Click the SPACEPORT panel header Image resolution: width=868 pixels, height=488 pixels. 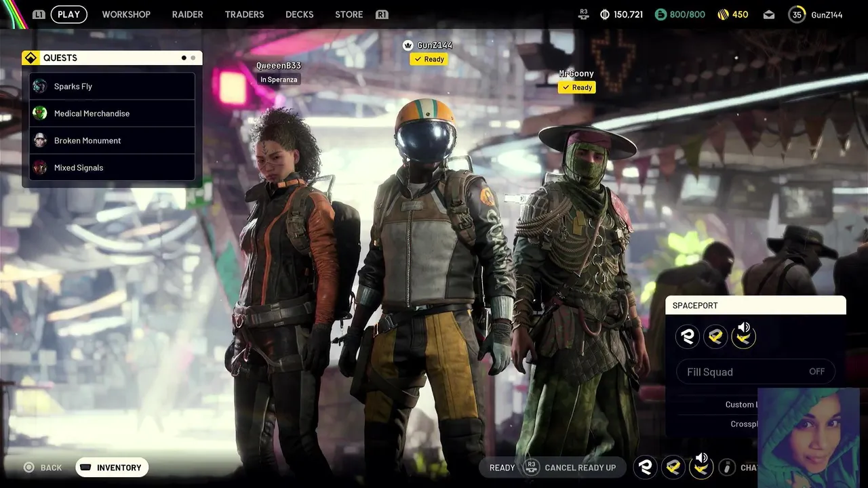[x=755, y=305]
